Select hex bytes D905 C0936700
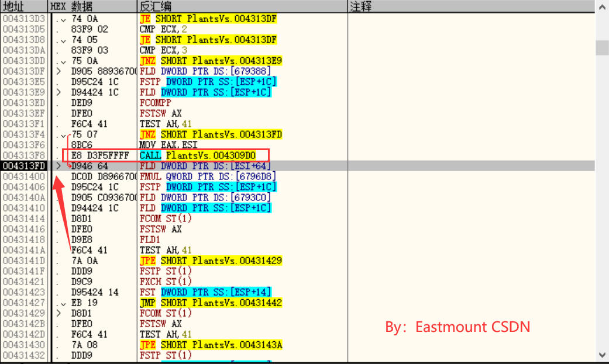609x364 pixels. click(104, 197)
